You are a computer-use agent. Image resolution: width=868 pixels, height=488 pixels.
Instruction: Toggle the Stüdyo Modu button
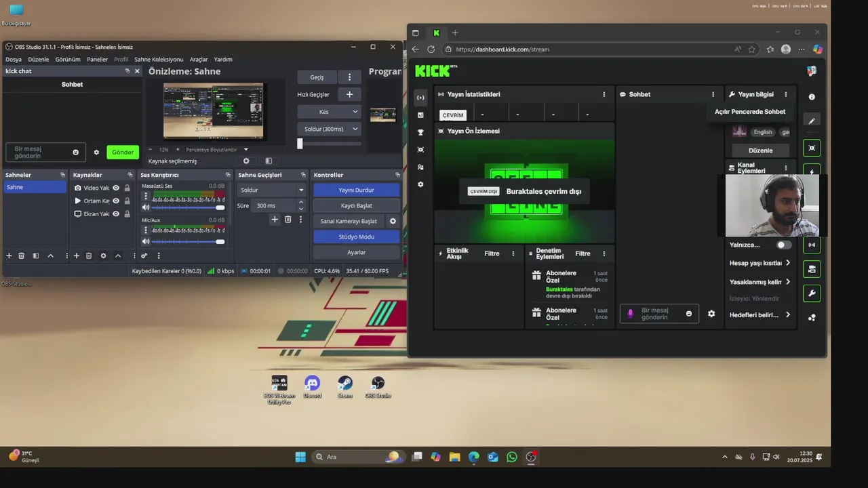tap(356, 237)
